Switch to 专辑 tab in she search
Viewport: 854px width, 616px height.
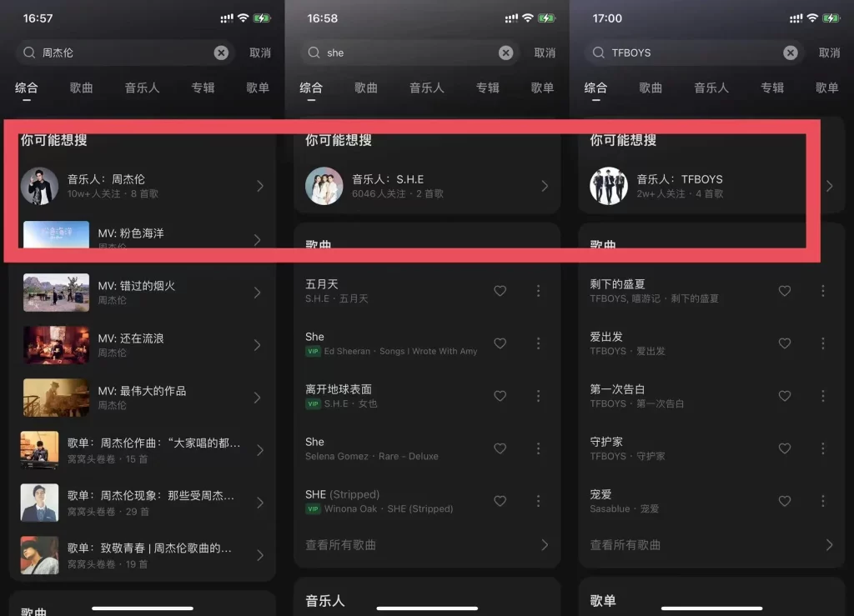tap(487, 88)
